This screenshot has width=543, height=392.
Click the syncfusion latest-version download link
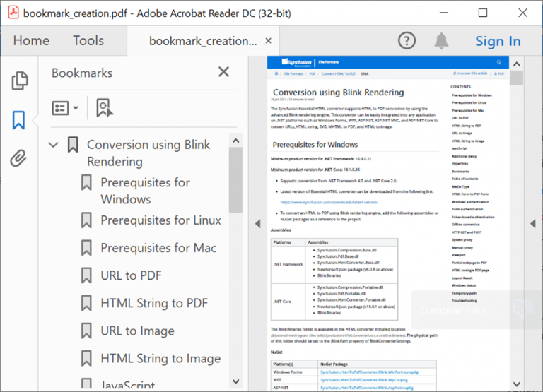point(329,202)
